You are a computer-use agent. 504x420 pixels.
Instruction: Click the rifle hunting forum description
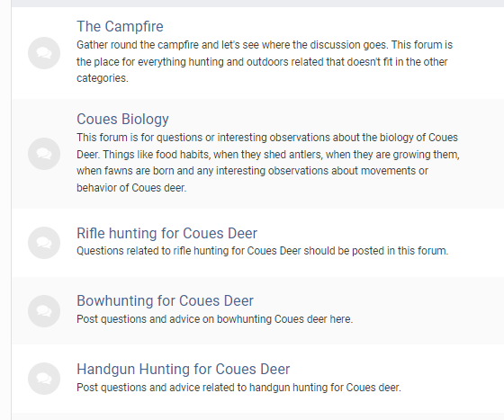262,251
